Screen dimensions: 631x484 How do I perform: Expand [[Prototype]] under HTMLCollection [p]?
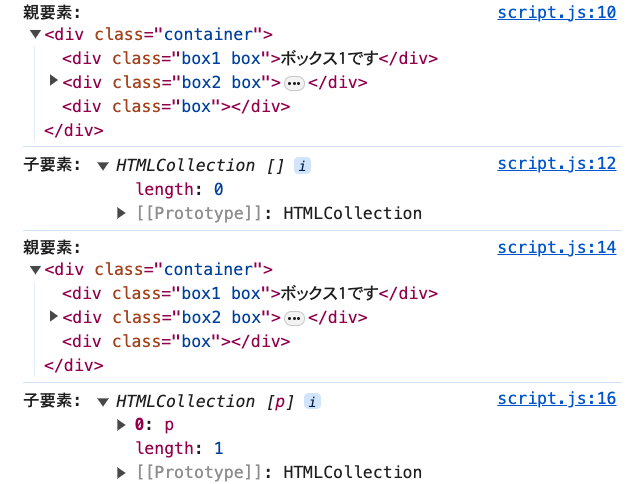click(x=122, y=472)
